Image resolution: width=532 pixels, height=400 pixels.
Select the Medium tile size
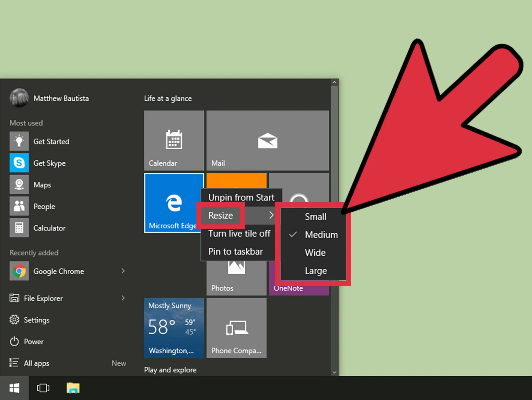[x=321, y=235]
